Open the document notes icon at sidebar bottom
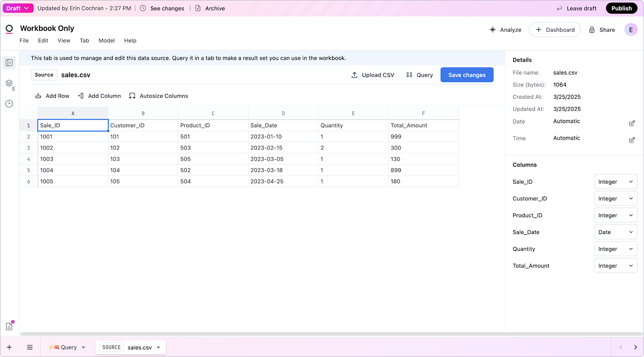This screenshot has height=357, width=644. [x=9, y=326]
